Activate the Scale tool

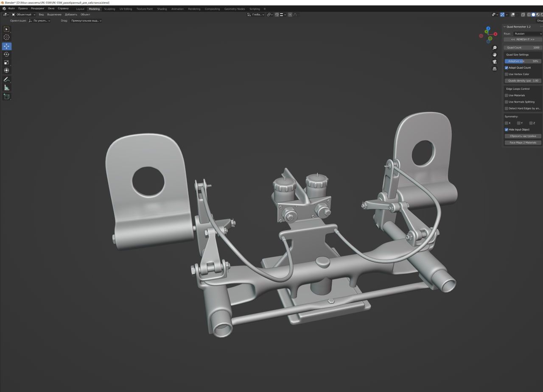click(x=6, y=62)
